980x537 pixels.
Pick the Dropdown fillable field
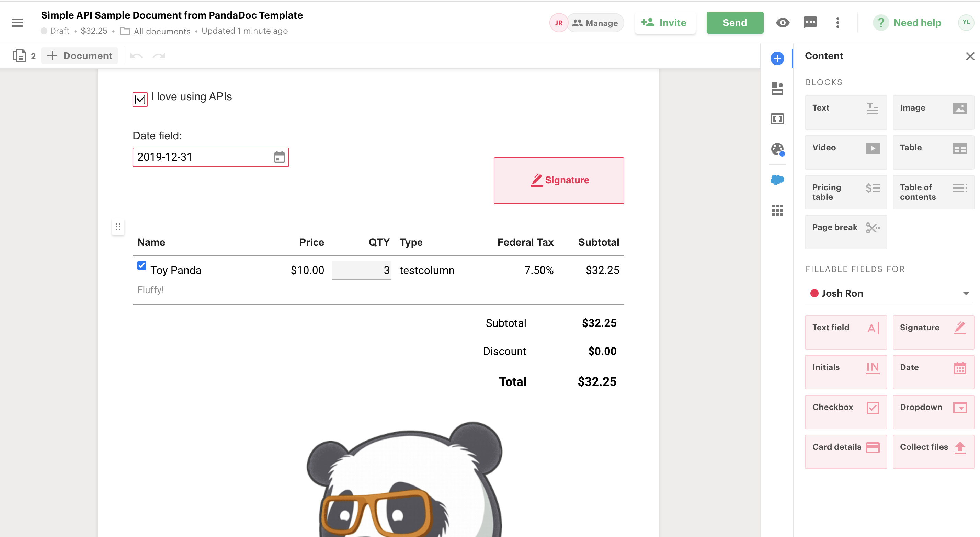tap(933, 412)
